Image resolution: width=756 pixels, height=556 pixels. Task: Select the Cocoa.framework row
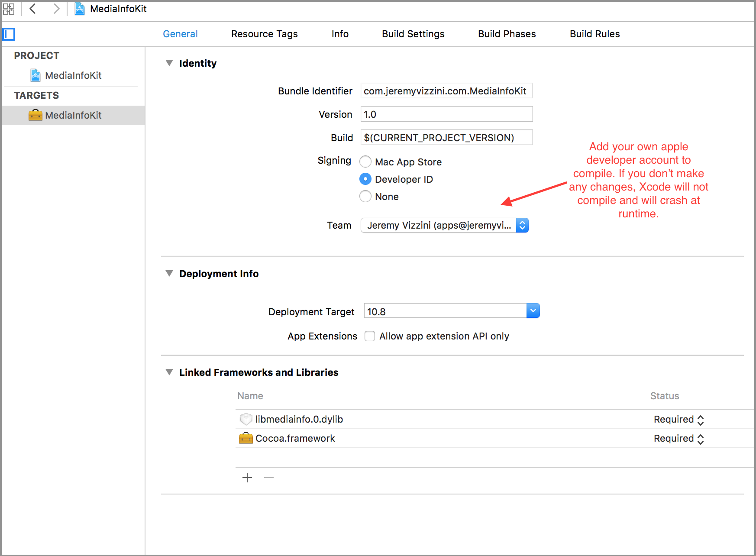tap(494, 438)
